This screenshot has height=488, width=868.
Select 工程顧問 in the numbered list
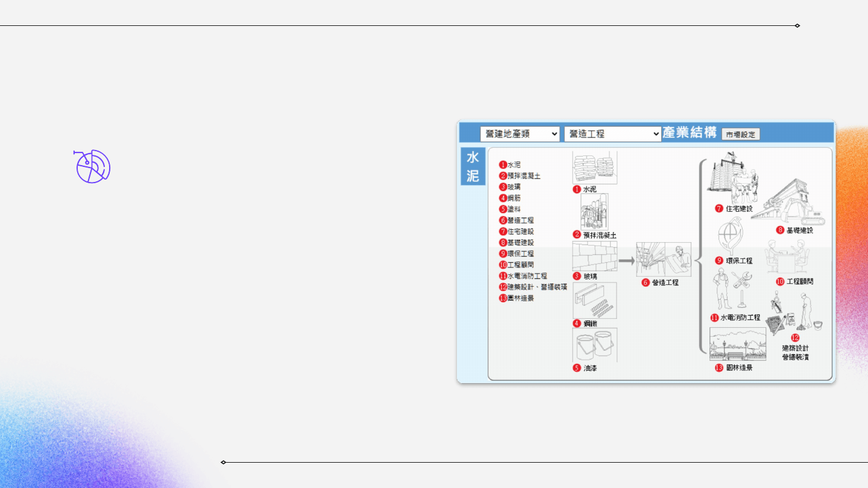[520, 264]
